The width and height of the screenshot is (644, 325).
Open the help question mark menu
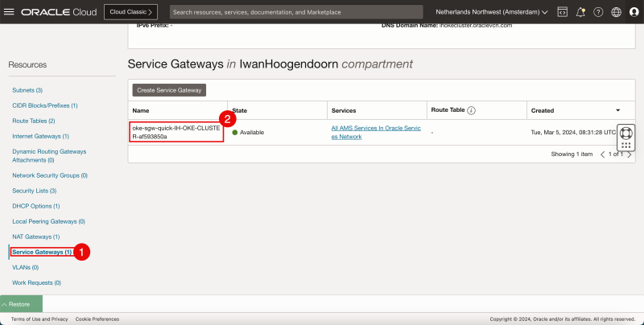pos(598,12)
